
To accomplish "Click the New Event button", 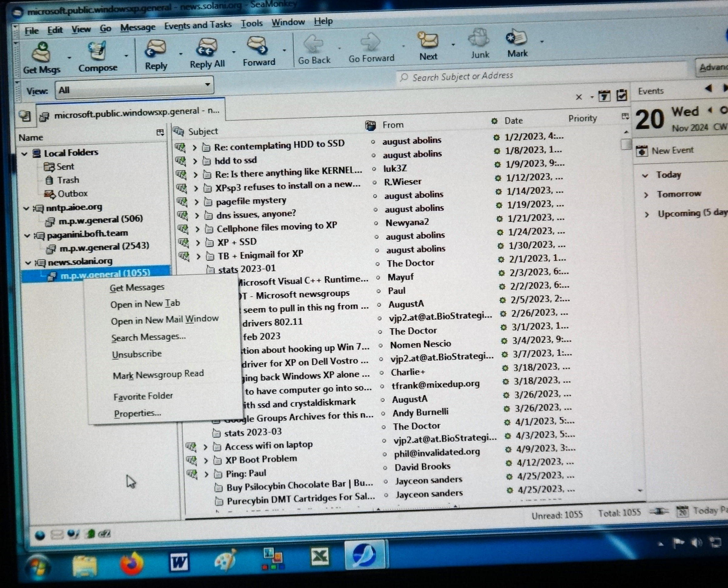I will 665,150.
